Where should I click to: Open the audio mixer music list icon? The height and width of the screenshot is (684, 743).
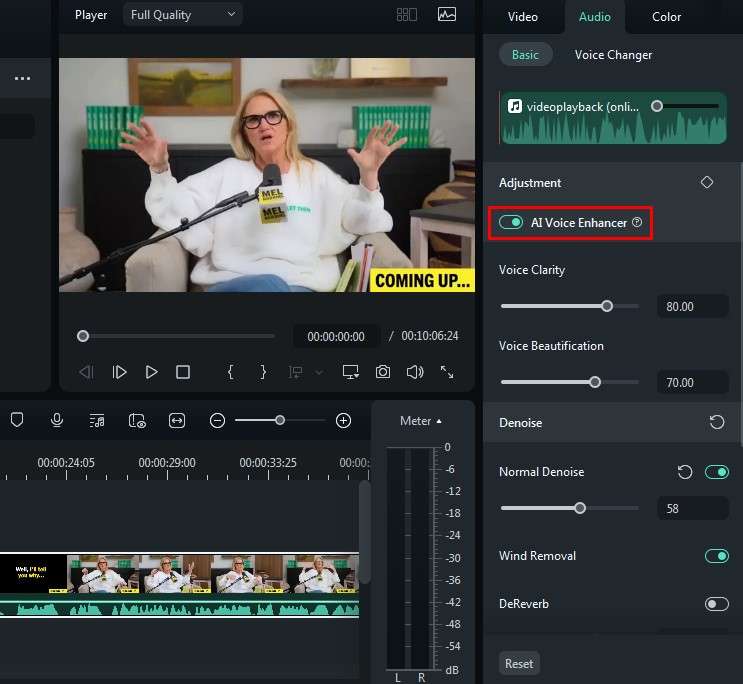(x=97, y=420)
